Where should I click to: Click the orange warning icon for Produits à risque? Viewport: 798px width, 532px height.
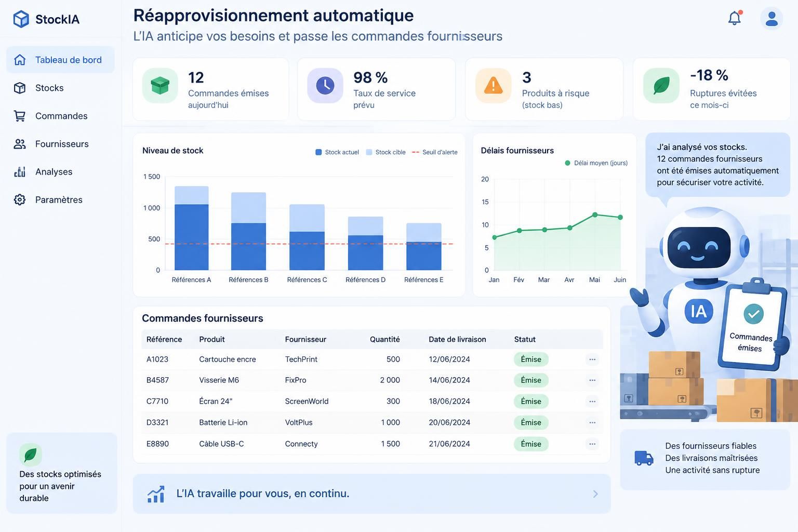[x=493, y=85]
